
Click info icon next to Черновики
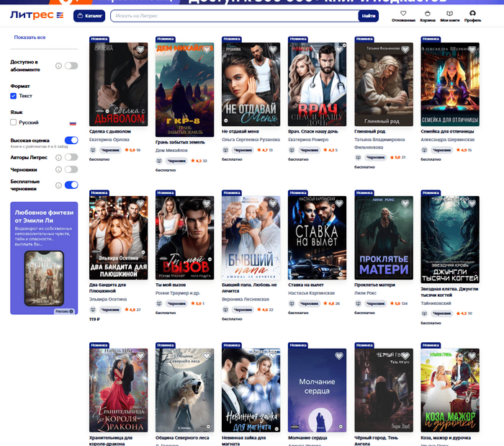click(58, 169)
